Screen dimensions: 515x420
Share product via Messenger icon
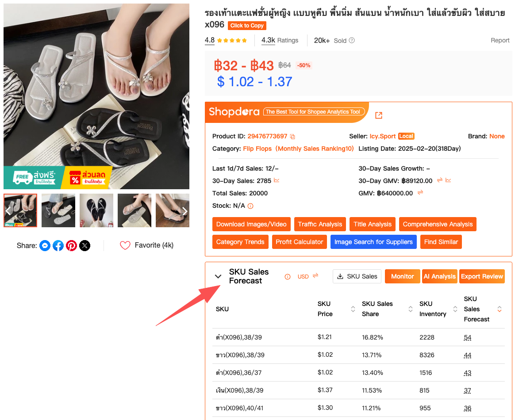45,245
